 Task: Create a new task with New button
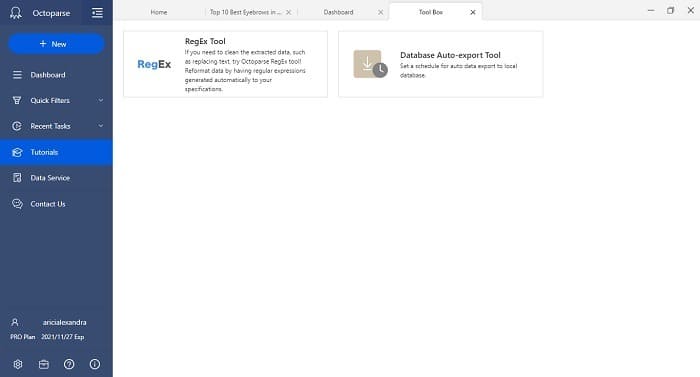(x=56, y=44)
